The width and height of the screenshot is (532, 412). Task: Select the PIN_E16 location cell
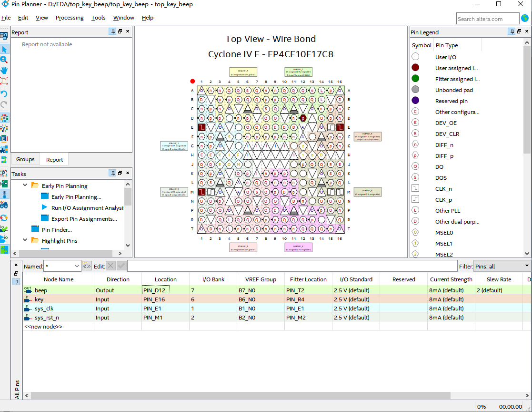pos(165,299)
